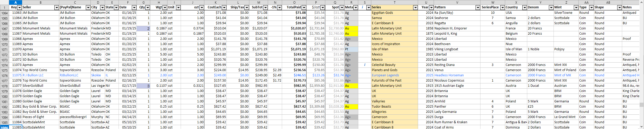The image size is (644, 129).
Task: Select the 'Le Grand Mint' cell
Action: tap(566, 117)
